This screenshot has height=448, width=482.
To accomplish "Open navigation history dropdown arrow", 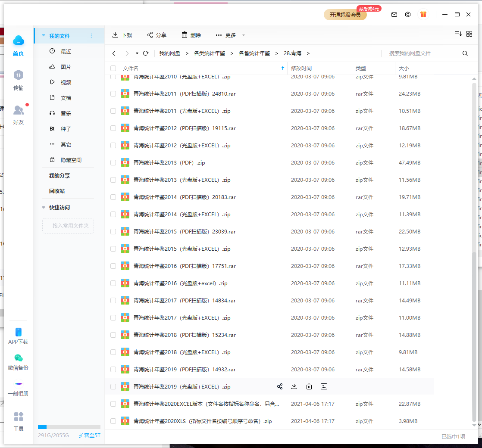I will (x=137, y=53).
